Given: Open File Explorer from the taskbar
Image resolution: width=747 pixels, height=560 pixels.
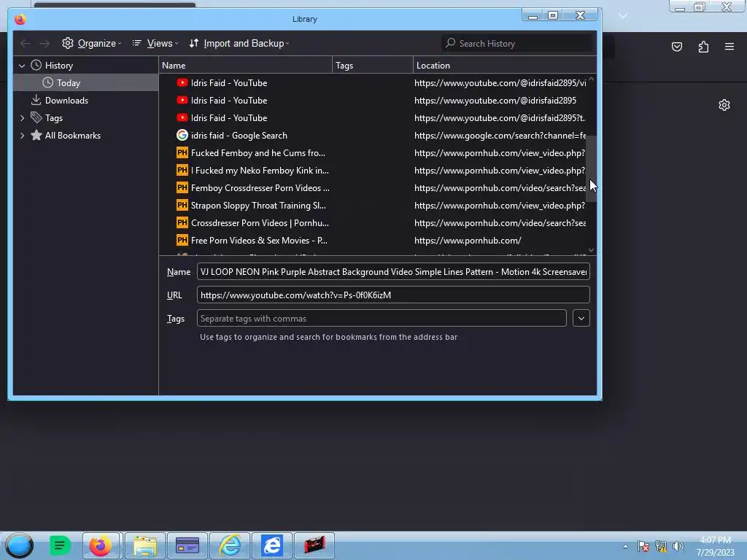Looking at the screenshot, I should [x=145, y=545].
